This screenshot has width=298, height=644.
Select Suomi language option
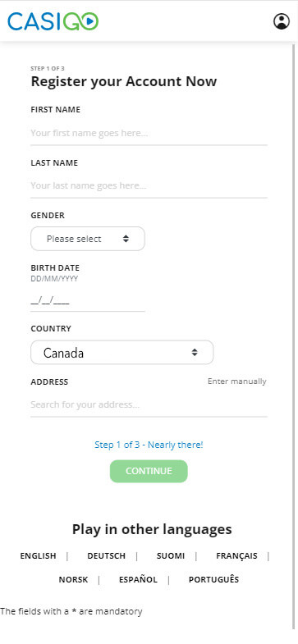point(171,556)
